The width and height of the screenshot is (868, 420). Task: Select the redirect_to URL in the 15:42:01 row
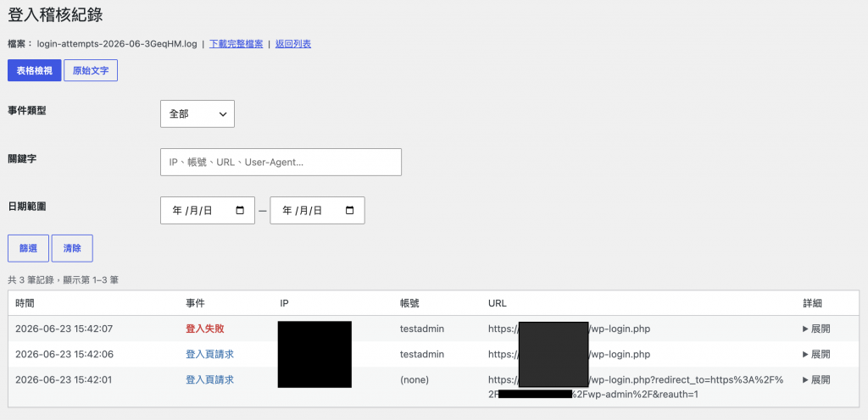pos(636,387)
